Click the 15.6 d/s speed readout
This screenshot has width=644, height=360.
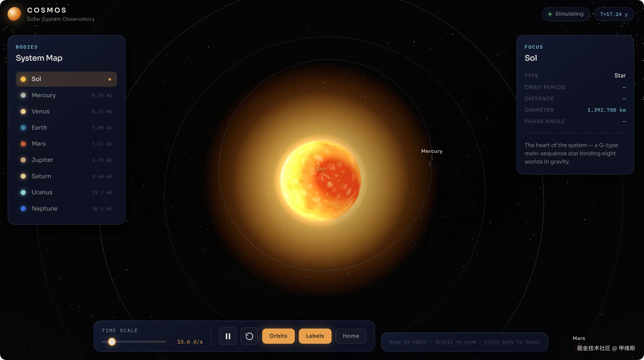pos(190,342)
